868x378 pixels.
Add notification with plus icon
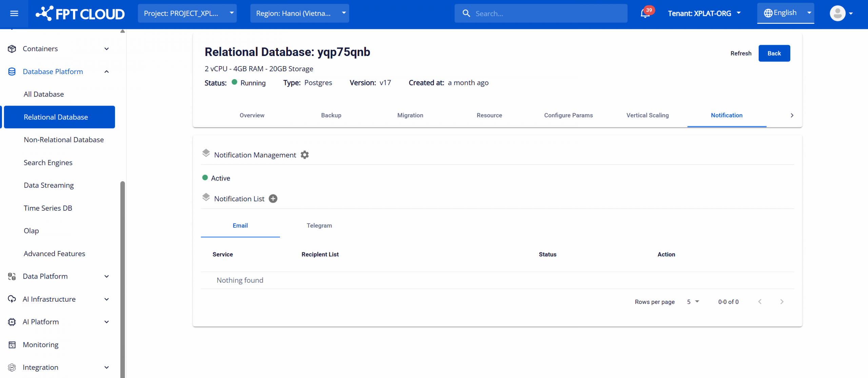[x=273, y=199]
